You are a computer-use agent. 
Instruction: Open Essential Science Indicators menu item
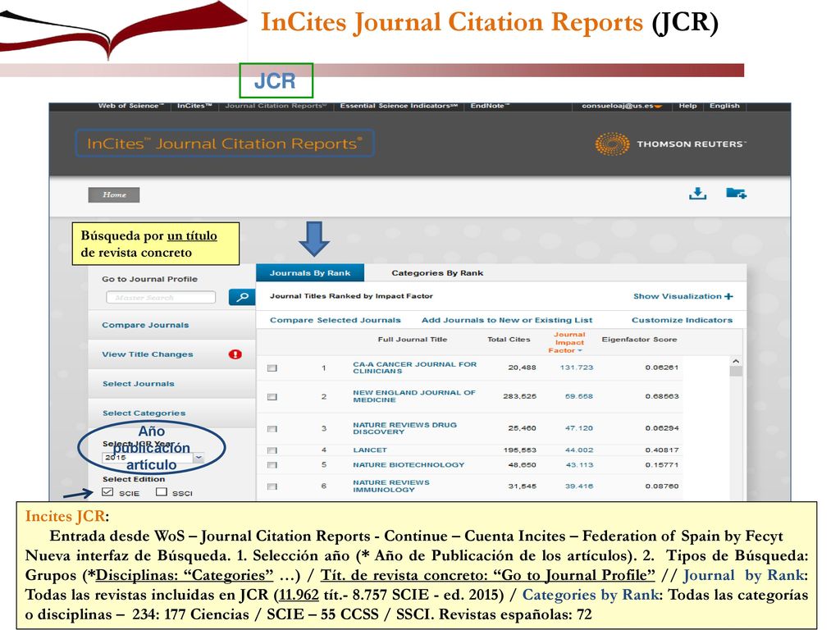click(399, 106)
